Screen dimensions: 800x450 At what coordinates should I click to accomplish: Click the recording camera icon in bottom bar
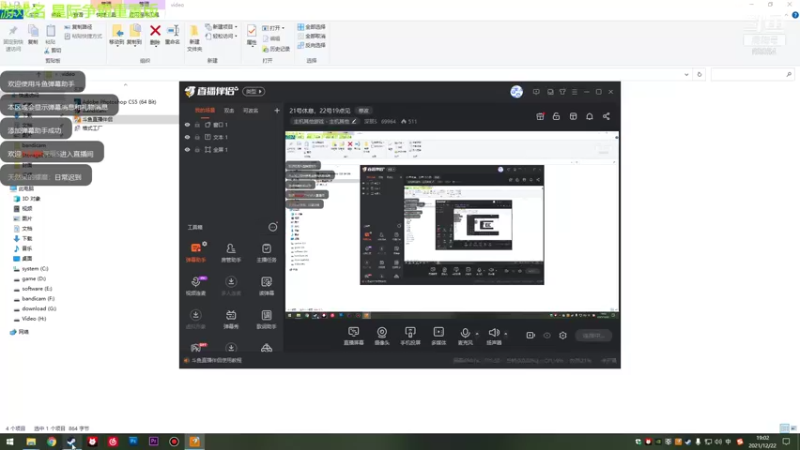pyautogui.click(x=530, y=335)
